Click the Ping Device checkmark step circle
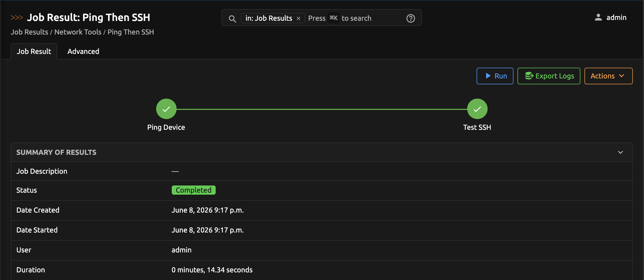 166,109
